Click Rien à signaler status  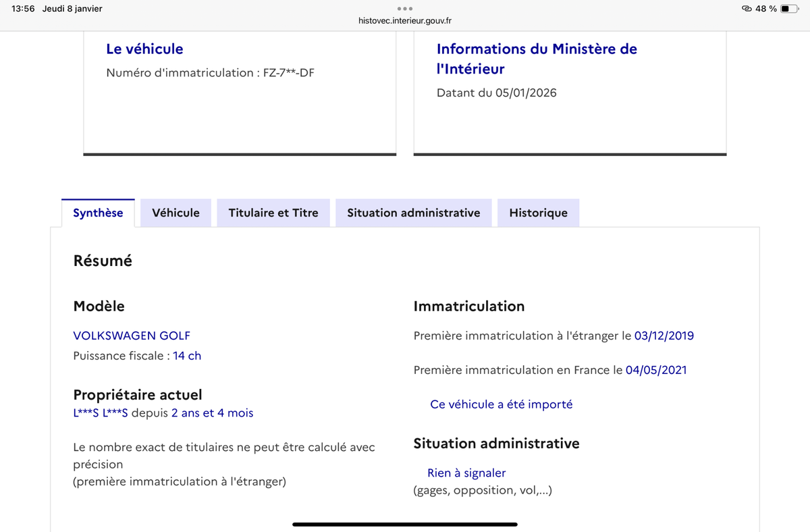pyautogui.click(x=466, y=473)
